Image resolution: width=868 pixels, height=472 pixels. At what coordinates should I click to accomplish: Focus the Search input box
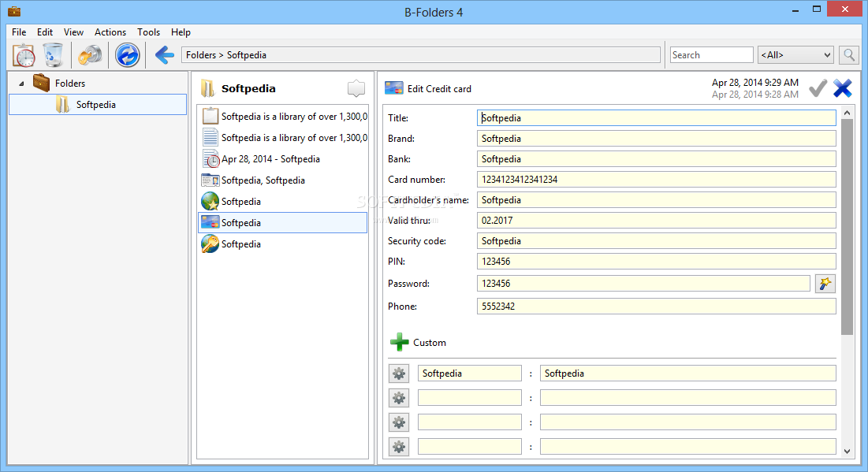(711, 55)
